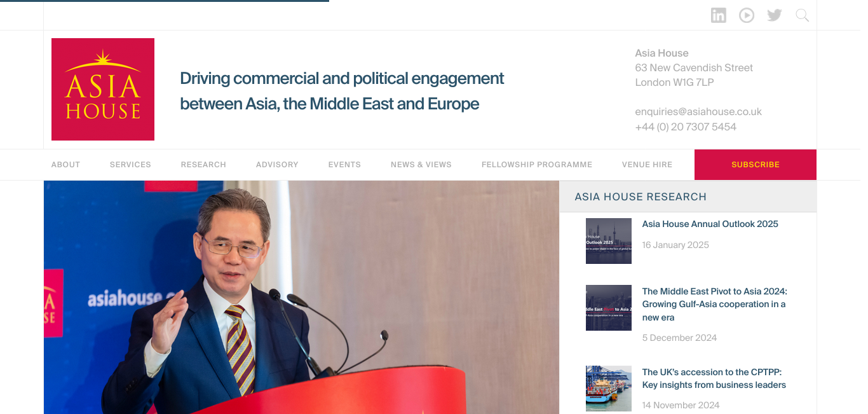The height and width of the screenshot is (414, 868).
Task: Open the search magnifier icon
Action: tap(803, 15)
